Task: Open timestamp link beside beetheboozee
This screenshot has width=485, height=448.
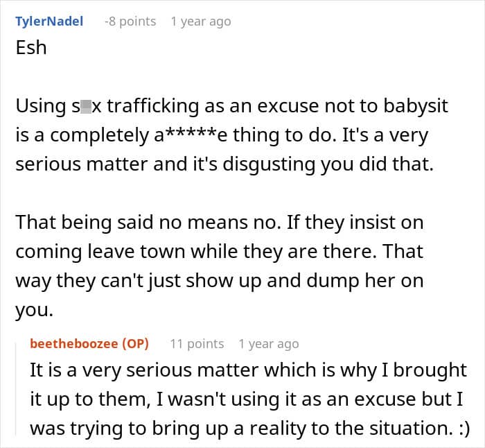Action: click(x=268, y=344)
